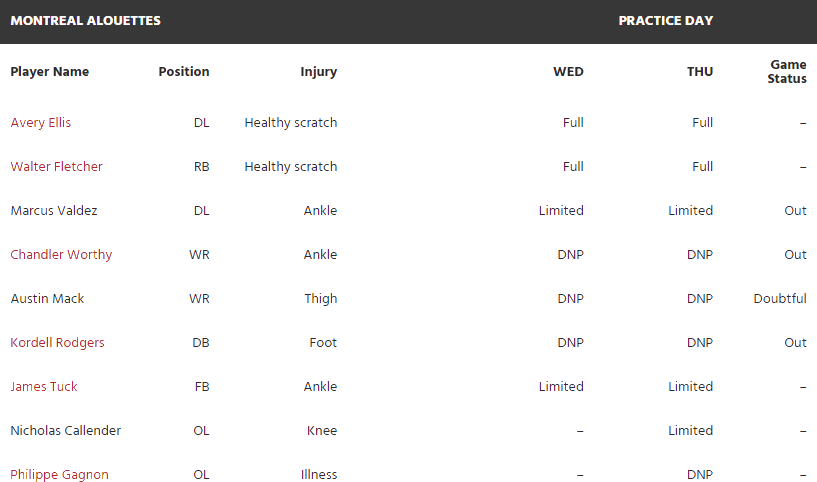Open Avery Ellis player link
This screenshot has height=482, width=817.
[x=41, y=122]
